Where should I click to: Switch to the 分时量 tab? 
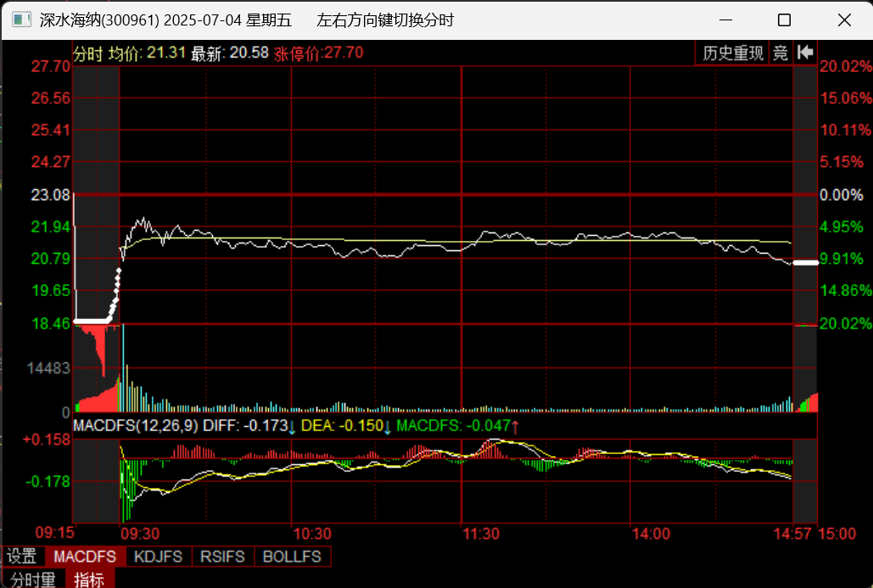click(33, 580)
